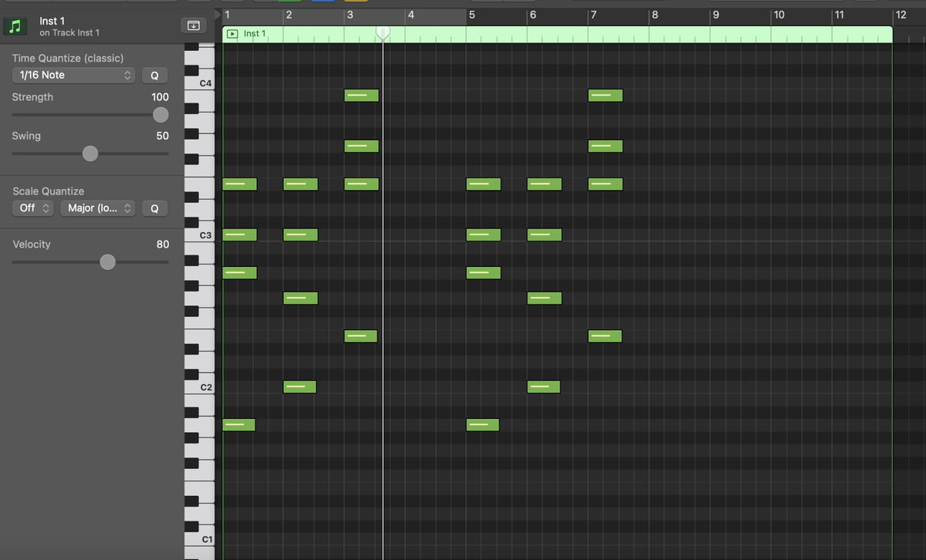
Task: Select the C2 note at bar 6
Action: click(543, 386)
